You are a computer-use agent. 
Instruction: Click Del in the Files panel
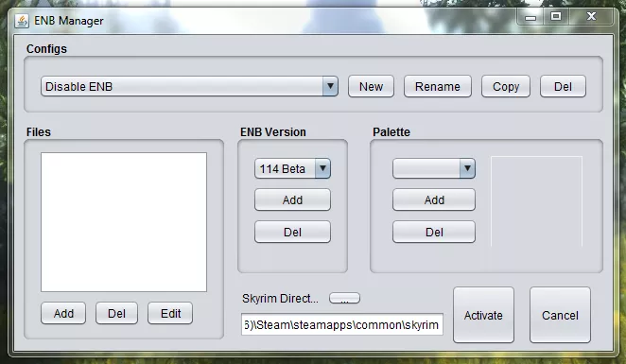pos(116,313)
